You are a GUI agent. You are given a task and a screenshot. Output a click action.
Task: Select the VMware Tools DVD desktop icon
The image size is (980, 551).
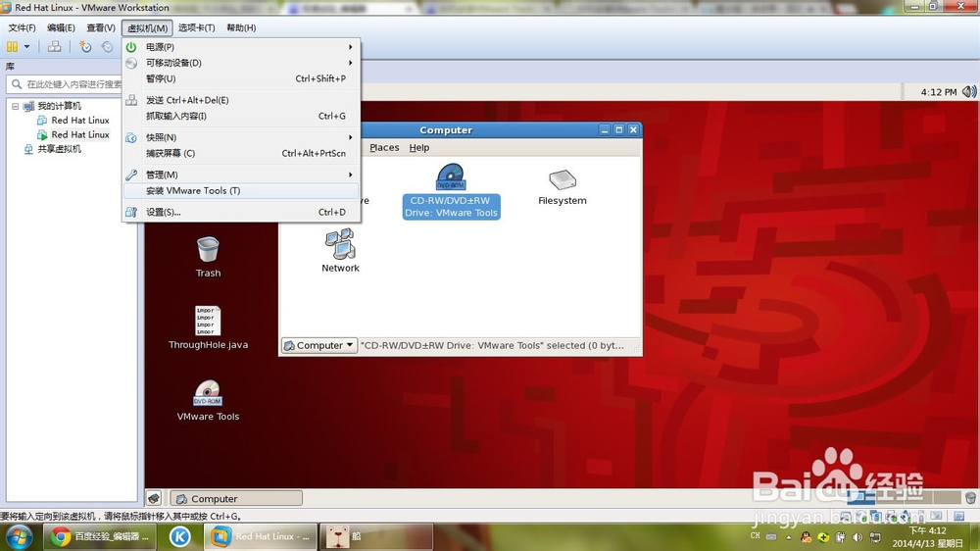(x=208, y=401)
